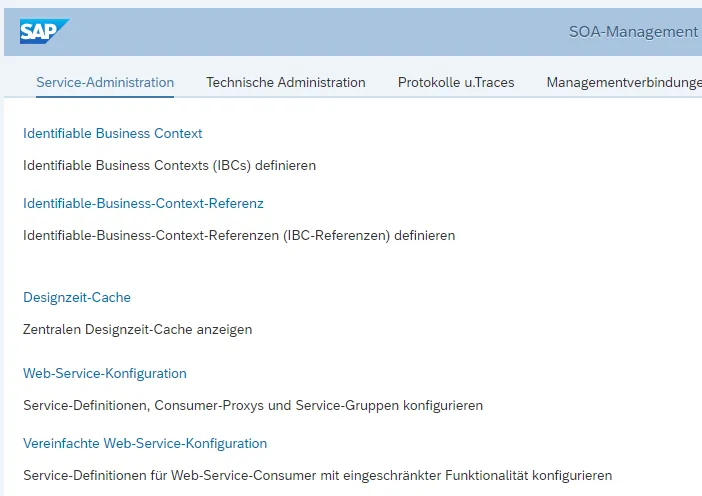Open the Identifiable-Business-Context-Referenz link

pyautogui.click(x=143, y=203)
